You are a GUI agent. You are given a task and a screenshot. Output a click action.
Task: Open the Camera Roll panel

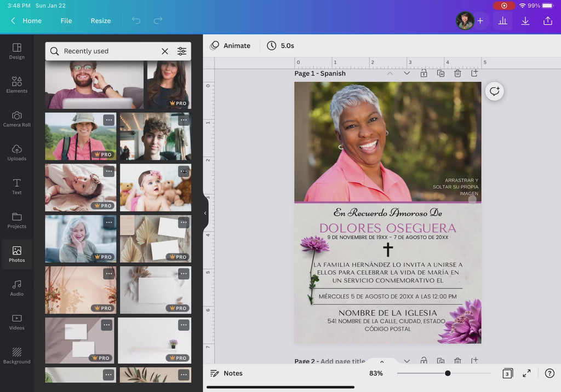point(17,119)
